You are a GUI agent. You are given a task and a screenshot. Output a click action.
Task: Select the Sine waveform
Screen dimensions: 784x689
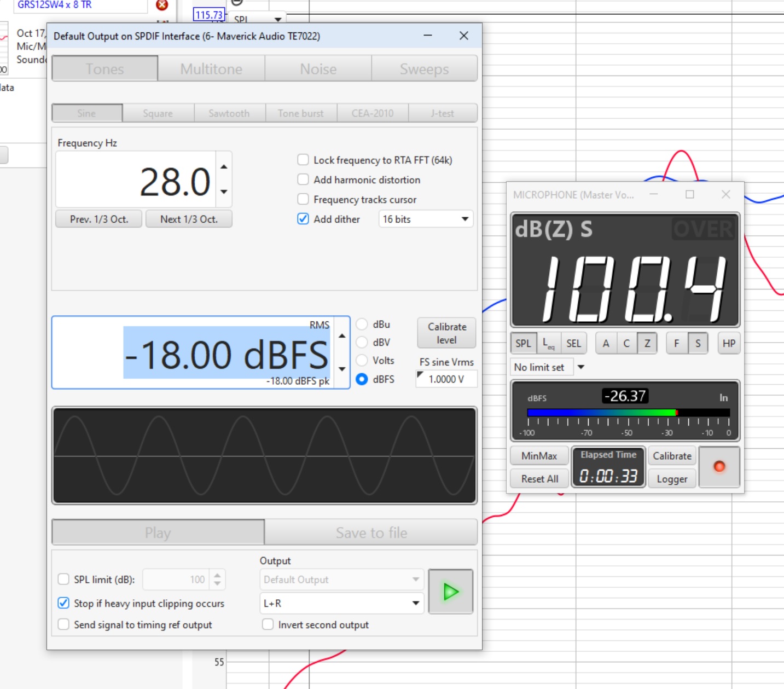coord(87,113)
